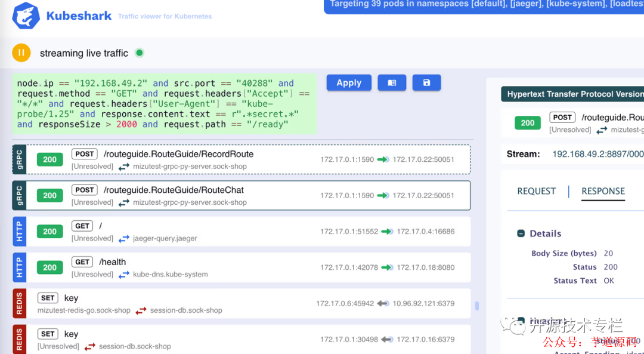Click the Targeting 39 pods banner
Screen dimensions: 644x354
tap(484, 6)
